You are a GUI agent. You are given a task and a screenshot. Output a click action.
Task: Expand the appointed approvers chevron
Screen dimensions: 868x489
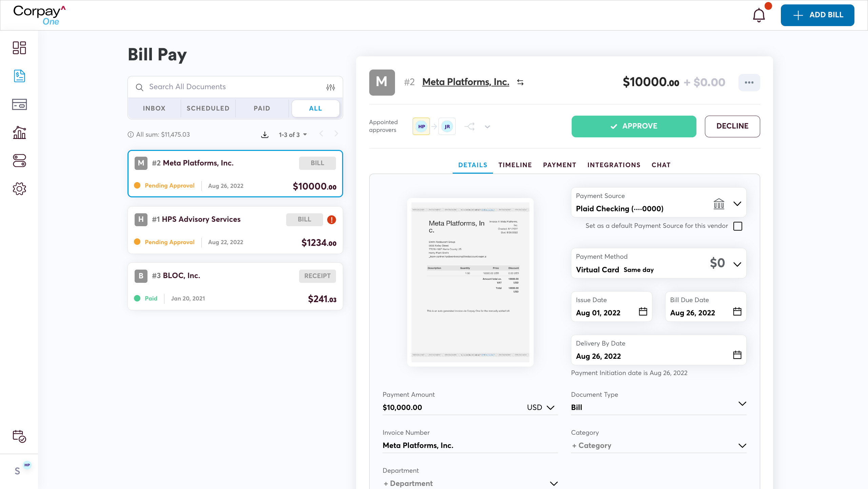click(487, 127)
